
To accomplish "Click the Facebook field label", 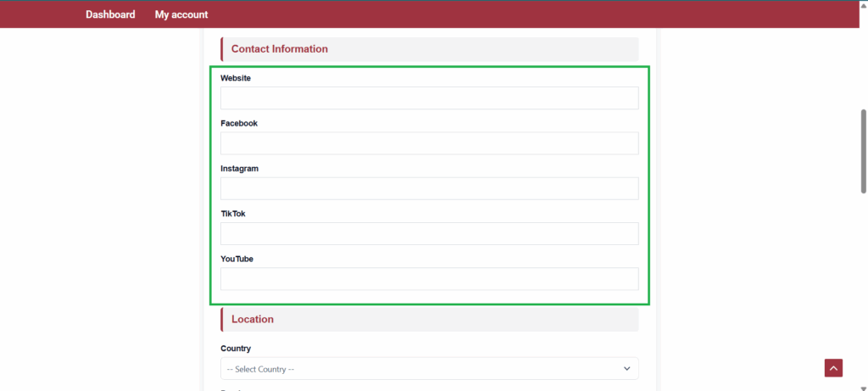I will 239,124.
